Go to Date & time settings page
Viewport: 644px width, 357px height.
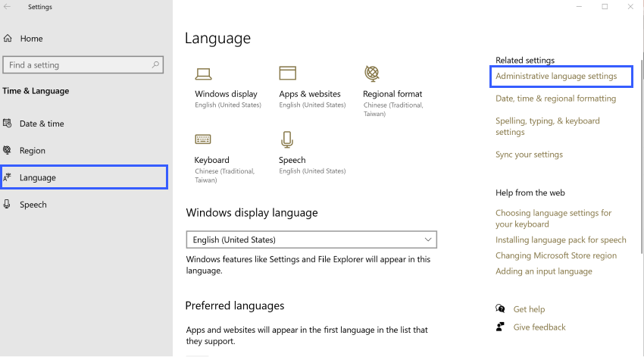[42, 124]
